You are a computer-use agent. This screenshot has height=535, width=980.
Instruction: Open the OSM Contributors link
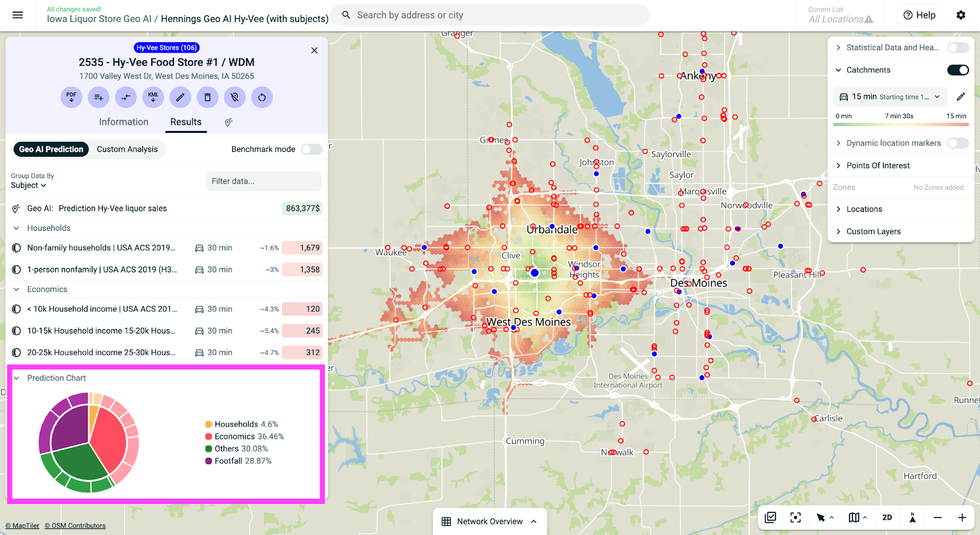(75, 526)
